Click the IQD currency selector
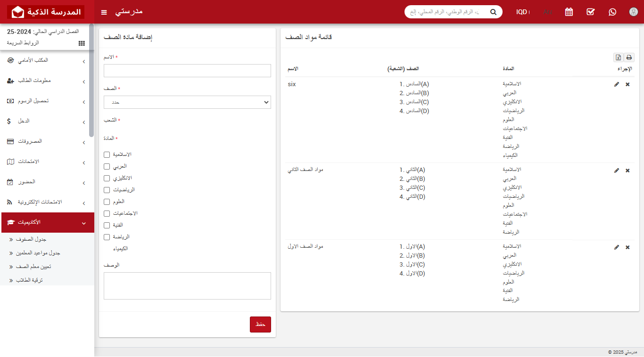Screen dimensions: 644x357 tap(523, 12)
